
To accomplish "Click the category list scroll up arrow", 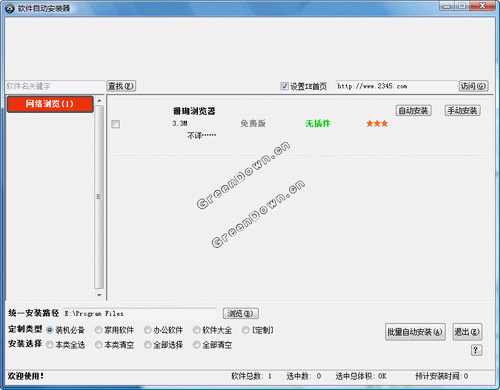I will click(x=99, y=100).
